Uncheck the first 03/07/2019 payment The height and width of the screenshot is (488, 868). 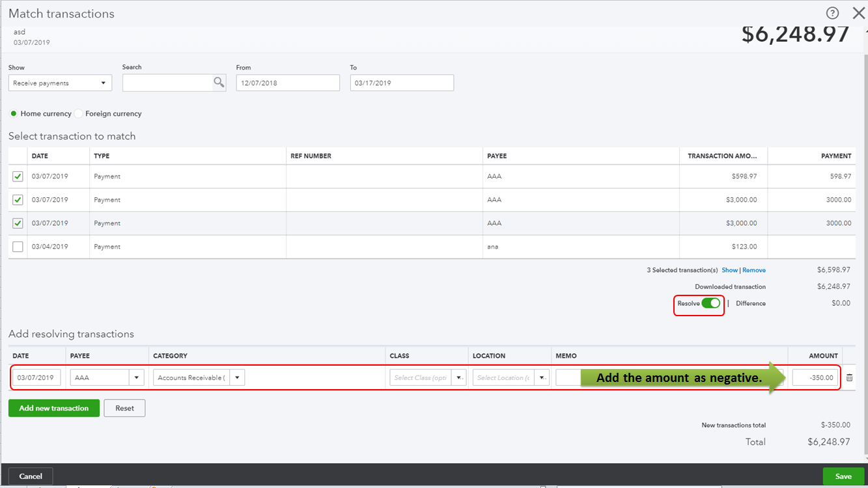(18, 176)
